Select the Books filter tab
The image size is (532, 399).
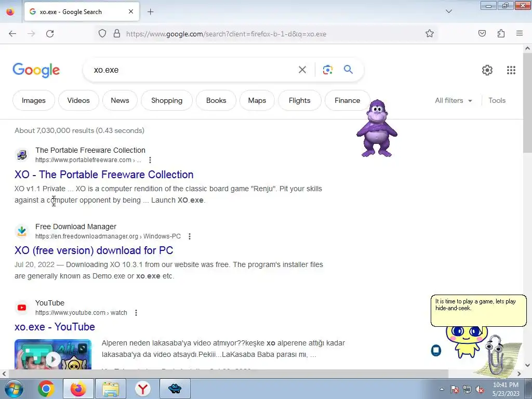[216, 100]
